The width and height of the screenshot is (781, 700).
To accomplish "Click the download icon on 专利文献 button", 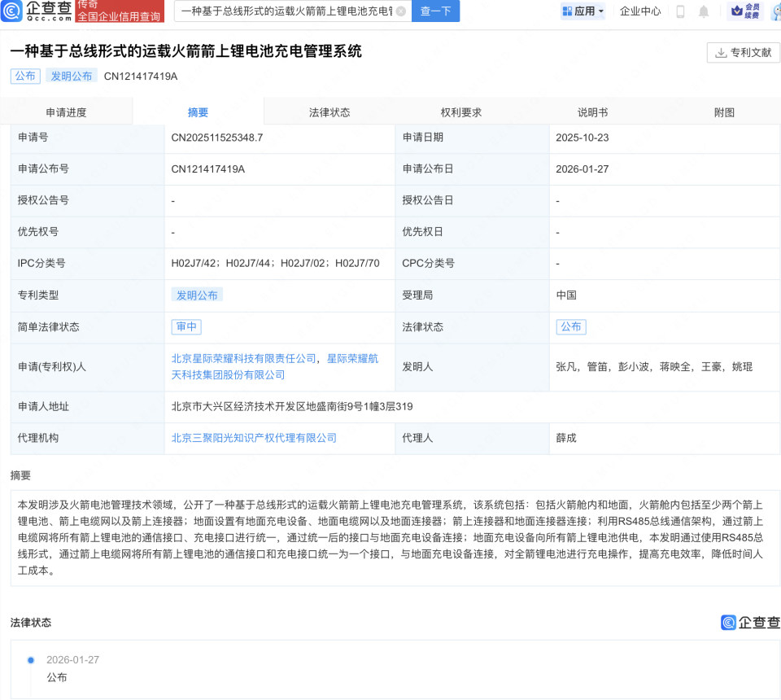I will (x=719, y=52).
